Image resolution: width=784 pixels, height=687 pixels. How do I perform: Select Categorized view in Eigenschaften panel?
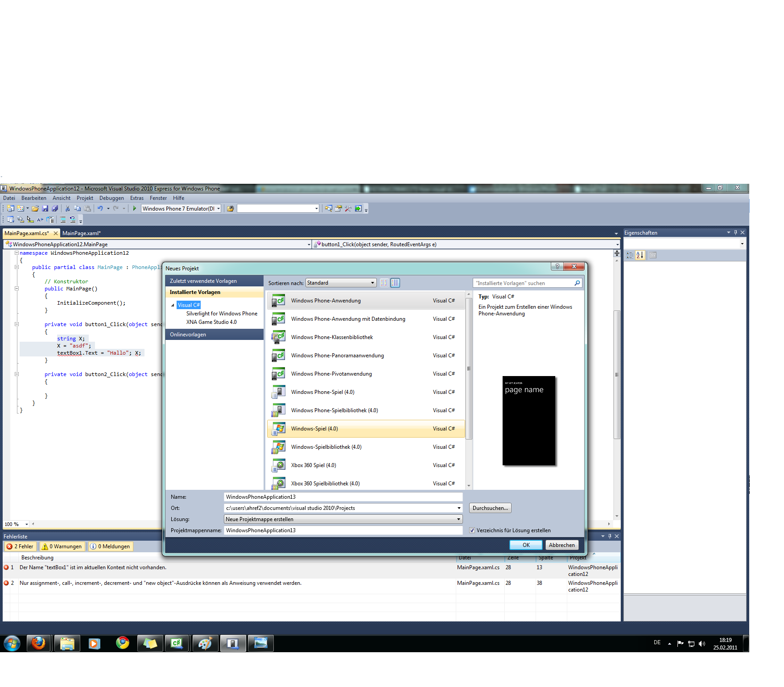630,255
